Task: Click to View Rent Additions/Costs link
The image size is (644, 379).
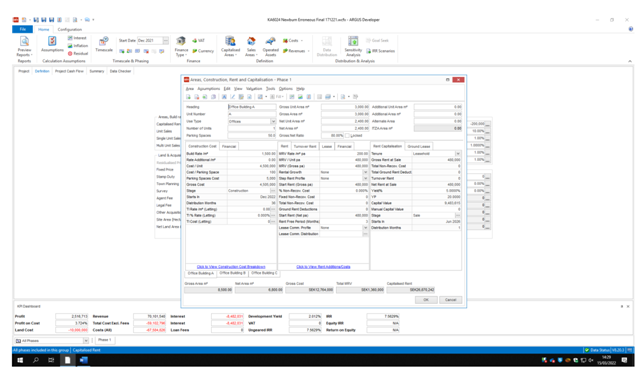Action: [x=323, y=267]
